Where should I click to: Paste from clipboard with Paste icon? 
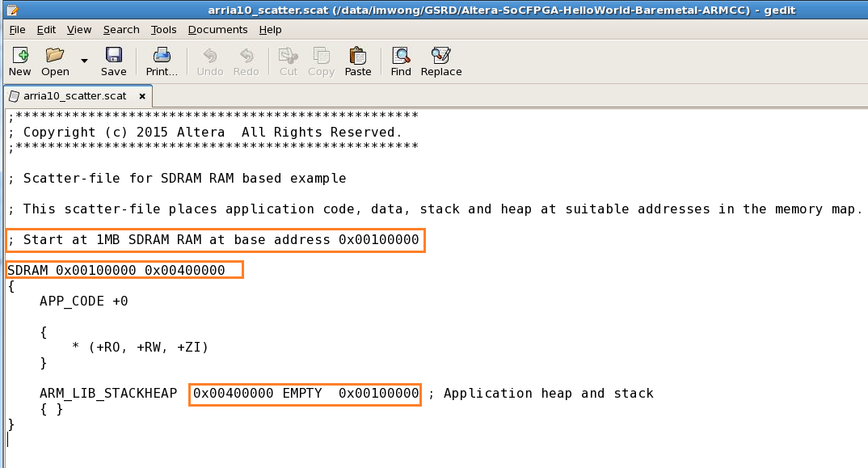[357, 56]
